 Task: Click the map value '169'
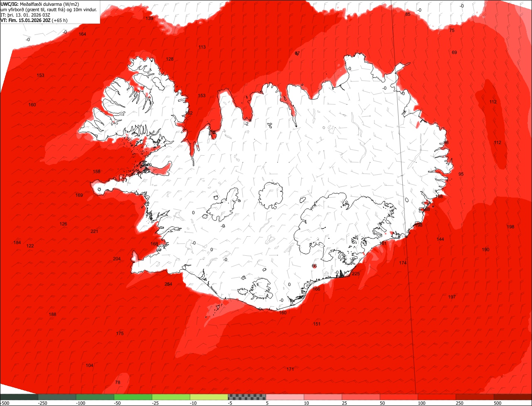click(79, 195)
